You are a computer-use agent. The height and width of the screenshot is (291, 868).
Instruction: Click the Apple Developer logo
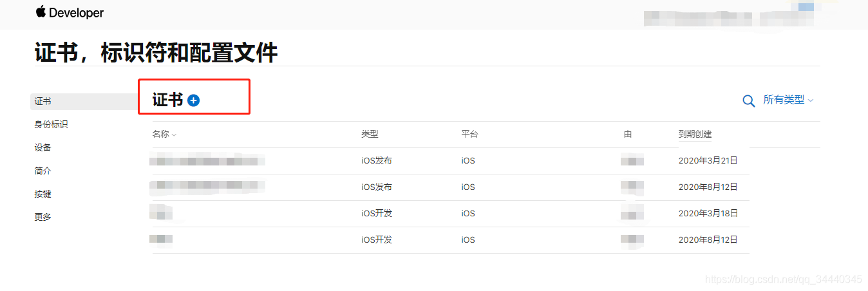point(70,12)
